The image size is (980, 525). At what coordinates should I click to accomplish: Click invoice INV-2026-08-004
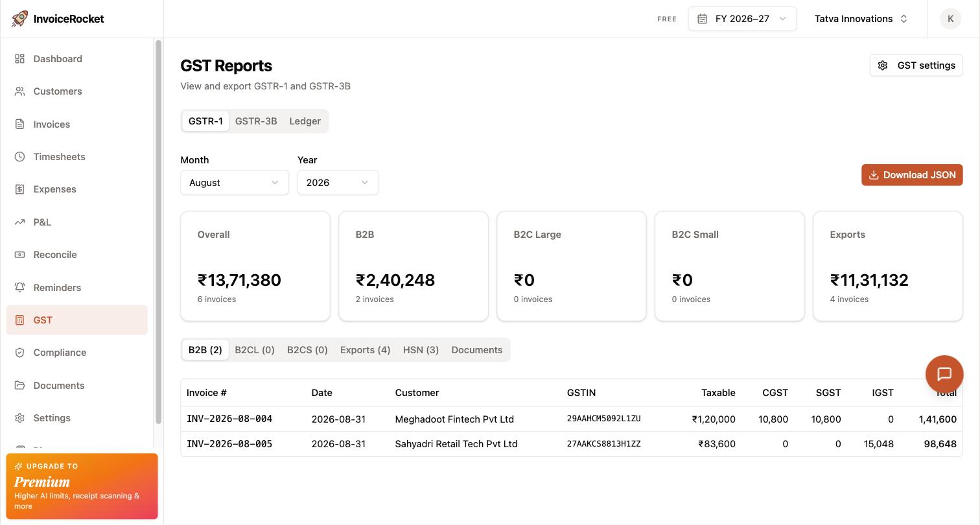point(229,419)
